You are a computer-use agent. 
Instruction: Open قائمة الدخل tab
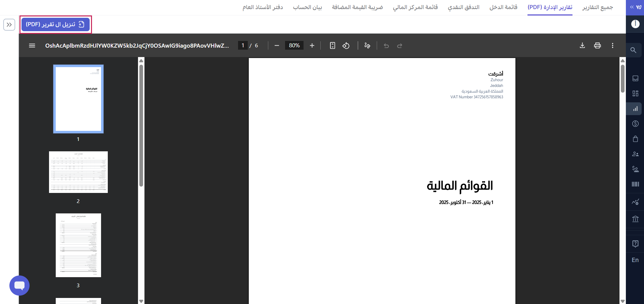[503, 7]
